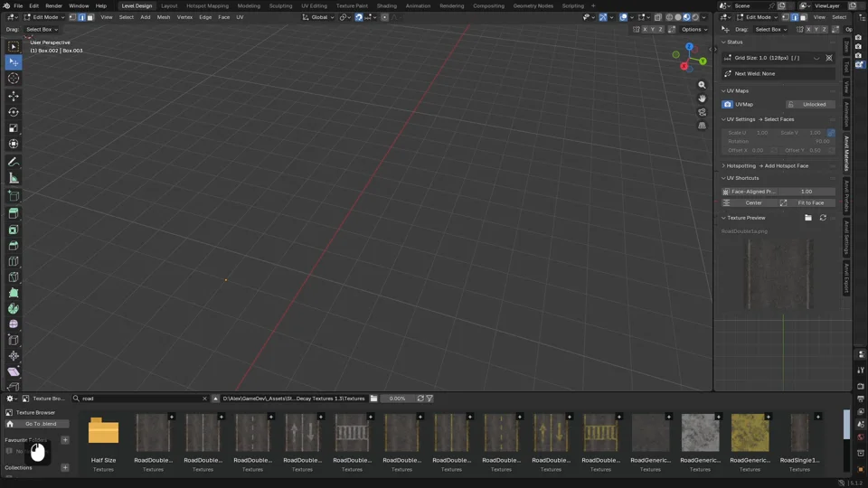Image resolution: width=868 pixels, height=488 pixels.
Task: Toggle proportional editing
Action: (385, 17)
